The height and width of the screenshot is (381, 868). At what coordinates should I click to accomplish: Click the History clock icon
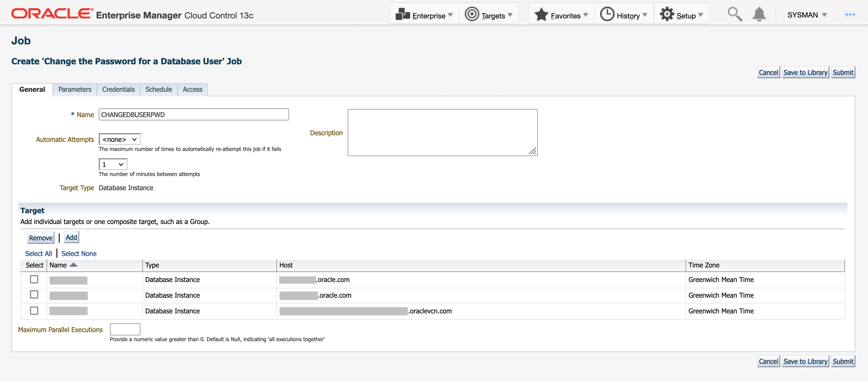[x=607, y=14]
